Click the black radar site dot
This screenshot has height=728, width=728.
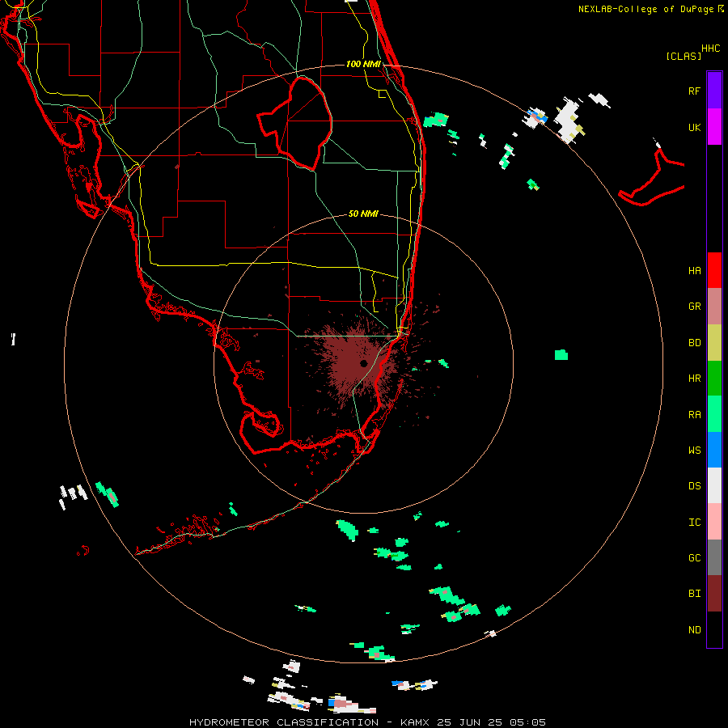(363, 363)
